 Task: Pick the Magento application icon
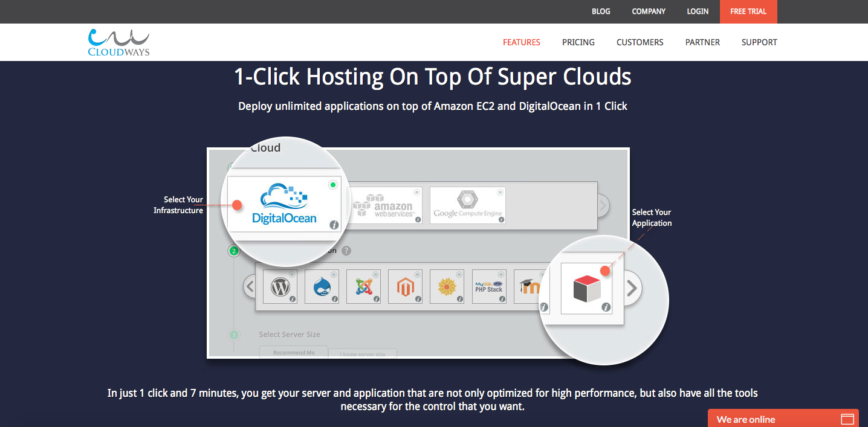point(405,287)
